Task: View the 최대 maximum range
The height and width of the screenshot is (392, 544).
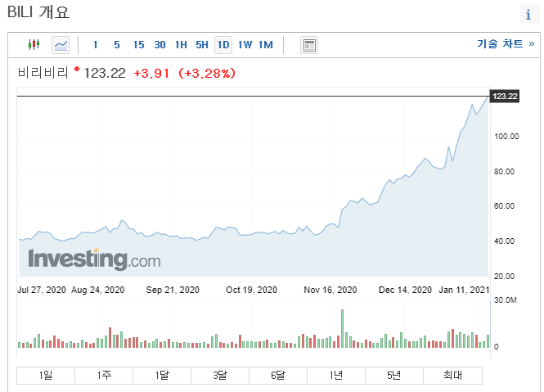Action: click(x=452, y=376)
